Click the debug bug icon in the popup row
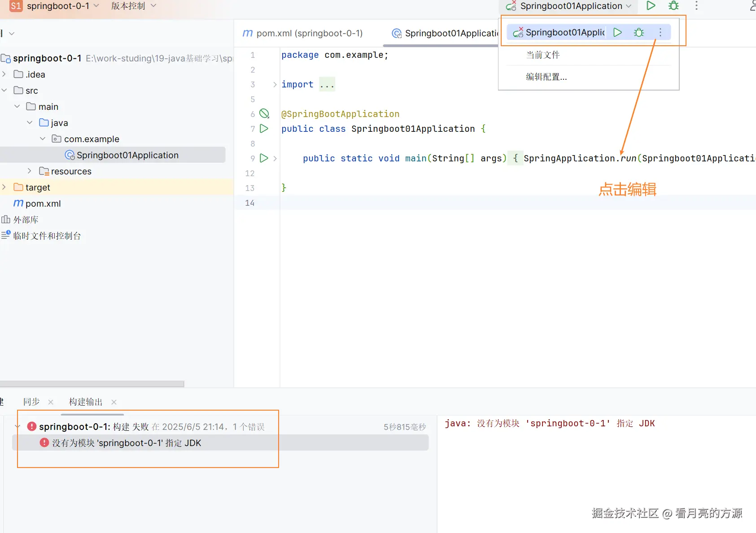This screenshot has width=756, height=533. pyautogui.click(x=639, y=32)
